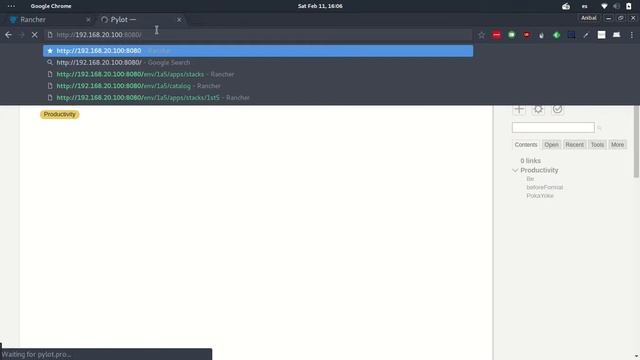The image size is (640, 360).
Task: Open the activities dots menu
Action: point(11,6)
